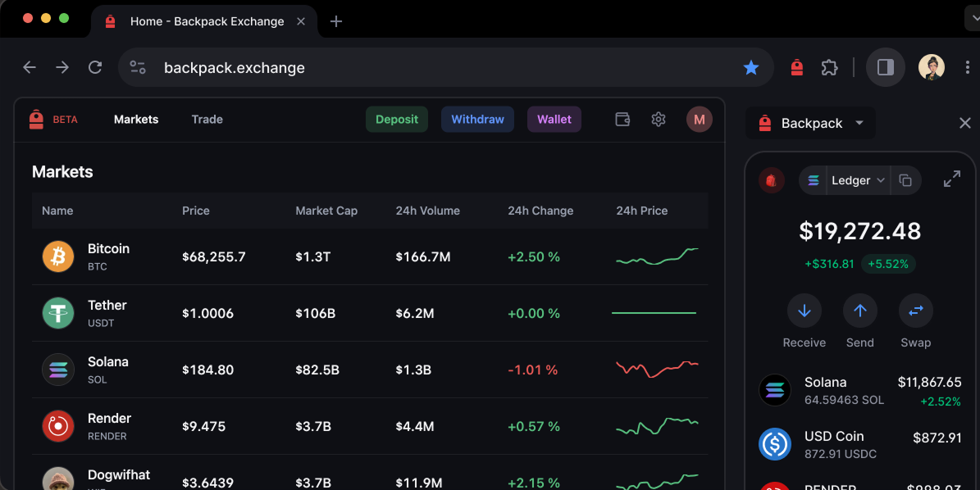Screen dimensions: 980x490
Task: Sort by the Name column header
Action: [x=57, y=211]
